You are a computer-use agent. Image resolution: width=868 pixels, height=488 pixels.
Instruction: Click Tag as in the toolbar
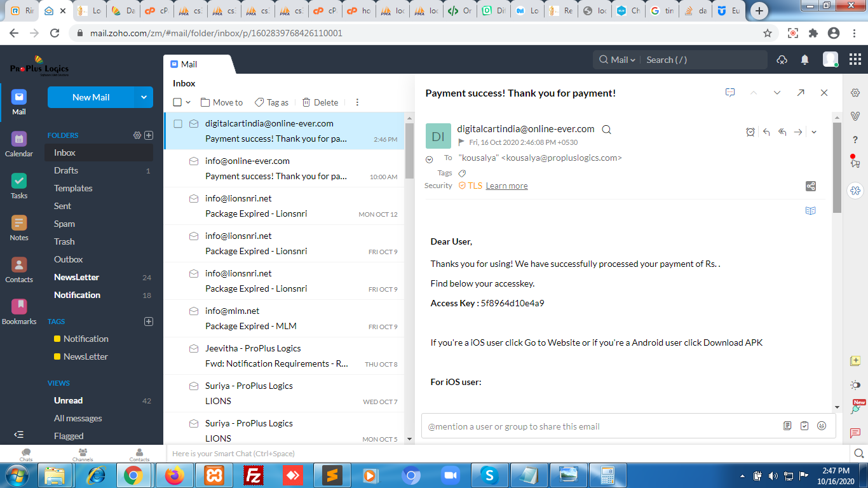[271, 102]
